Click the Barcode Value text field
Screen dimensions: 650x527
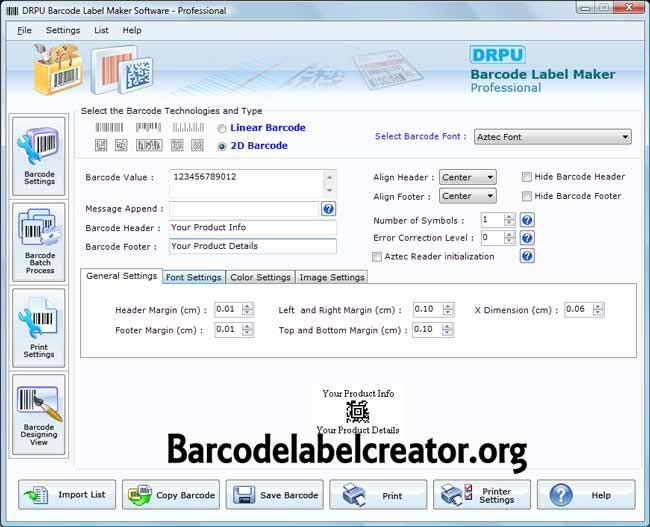(x=246, y=183)
